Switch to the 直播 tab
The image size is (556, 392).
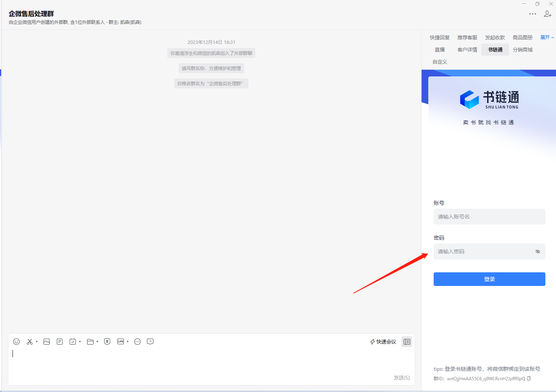pyautogui.click(x=440, y=50)
